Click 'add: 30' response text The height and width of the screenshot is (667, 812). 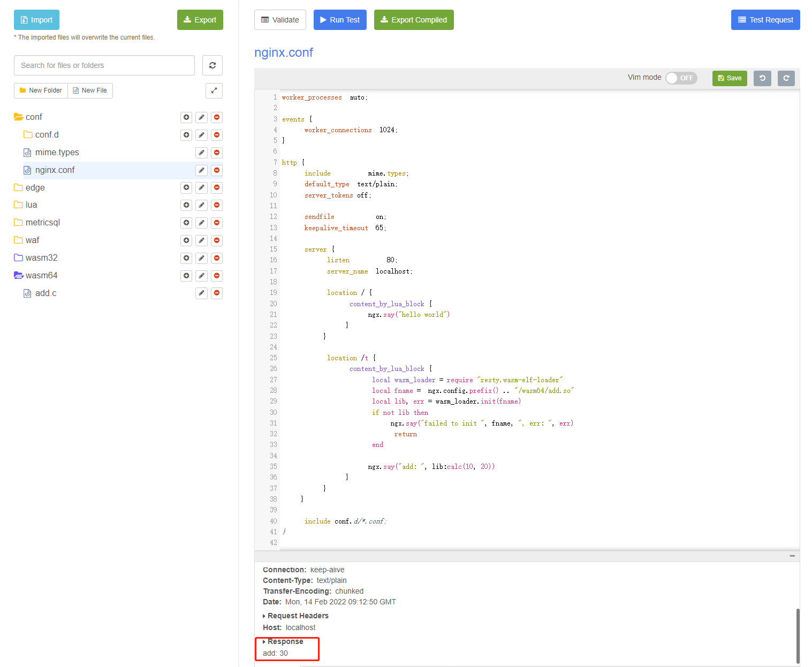275,653
